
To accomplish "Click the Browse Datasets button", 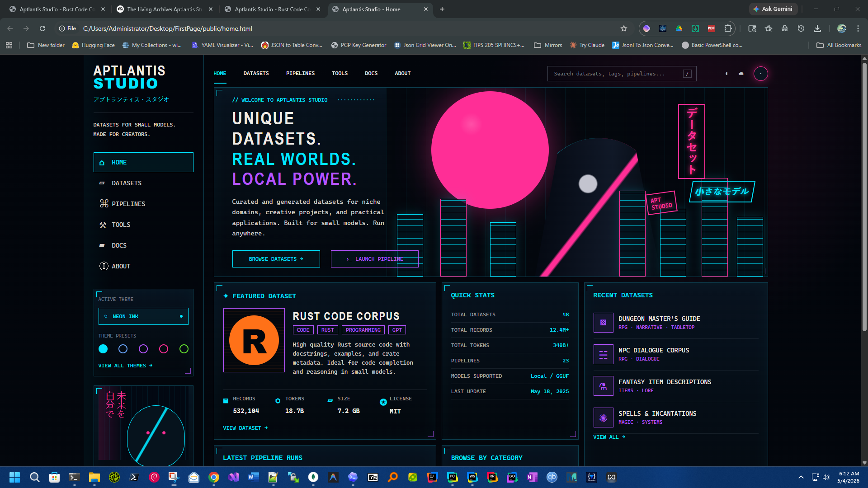I will coord(276,259).
